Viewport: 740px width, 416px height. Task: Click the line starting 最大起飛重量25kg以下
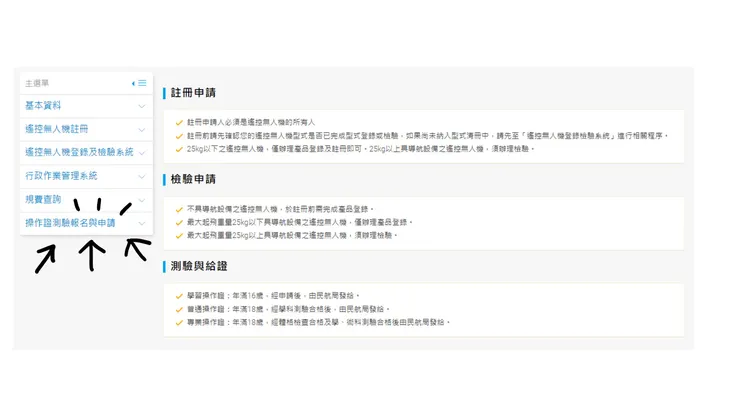tap(300, 222)
